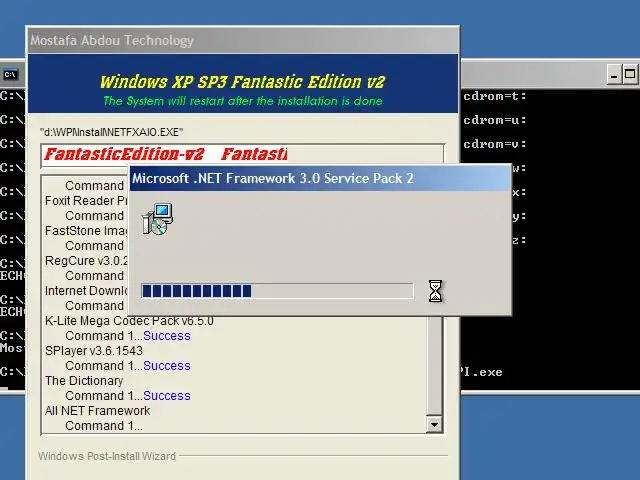Click Success under SPlayer v3.6.1543
640x480 pixels.
coord(167,366)
